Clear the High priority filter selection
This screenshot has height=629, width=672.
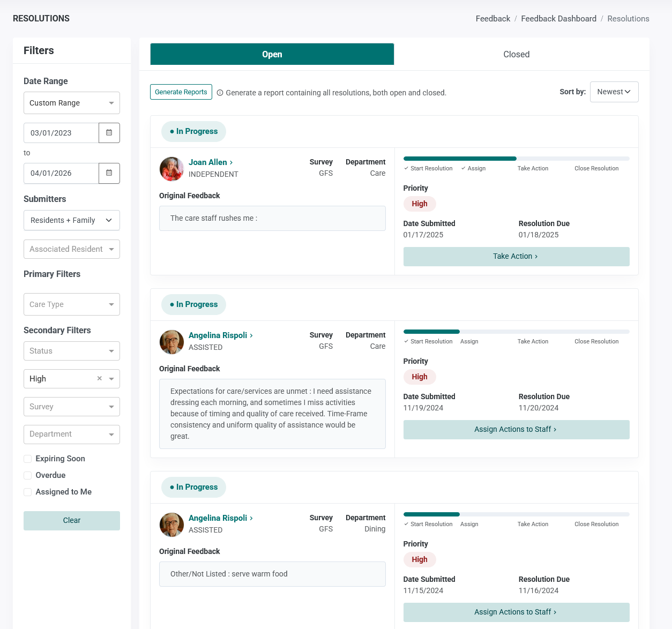click(x=99, y=378)
